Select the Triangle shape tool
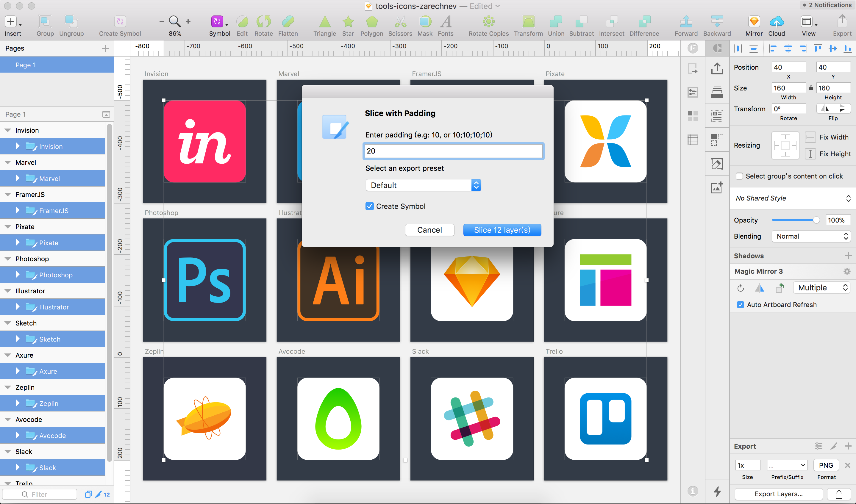This screenshot has height=504, width=856. (325, 22)
